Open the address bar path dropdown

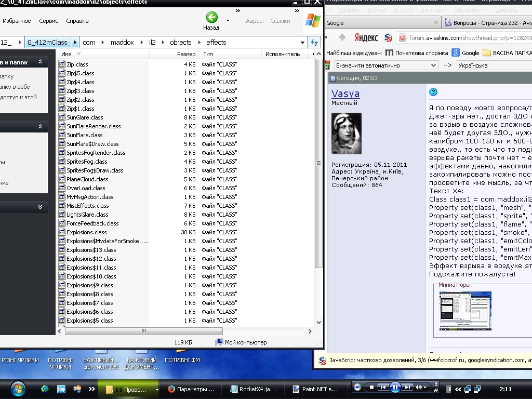[x=303, y=43]
